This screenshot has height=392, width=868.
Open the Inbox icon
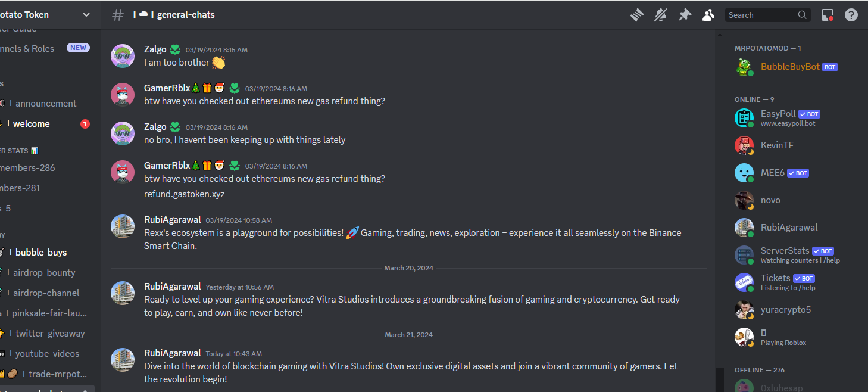[827, 15]
